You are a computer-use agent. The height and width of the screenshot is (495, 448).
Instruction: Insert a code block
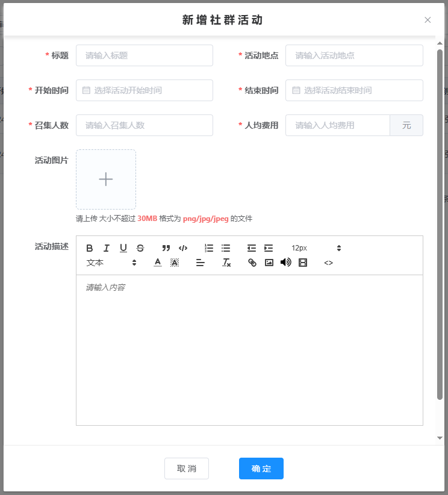183,248
